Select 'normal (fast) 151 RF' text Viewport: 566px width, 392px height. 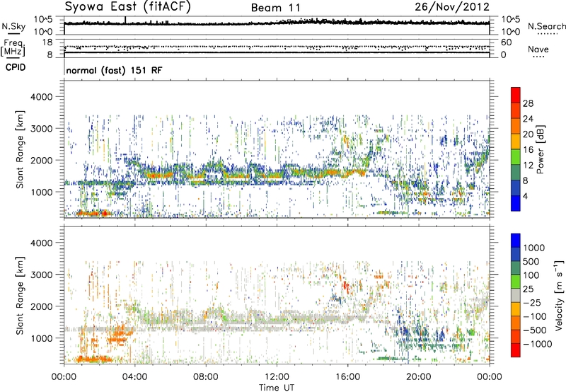pyautogui.click(x=114, y=70)
